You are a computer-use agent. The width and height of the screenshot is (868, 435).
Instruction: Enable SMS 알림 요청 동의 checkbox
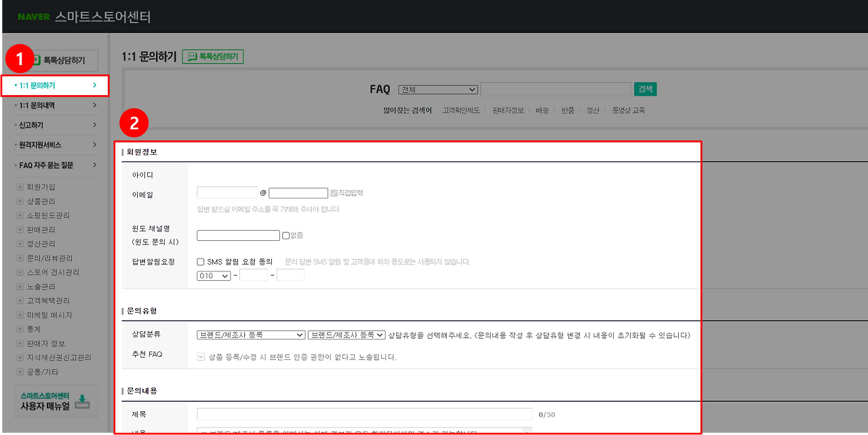200,261
